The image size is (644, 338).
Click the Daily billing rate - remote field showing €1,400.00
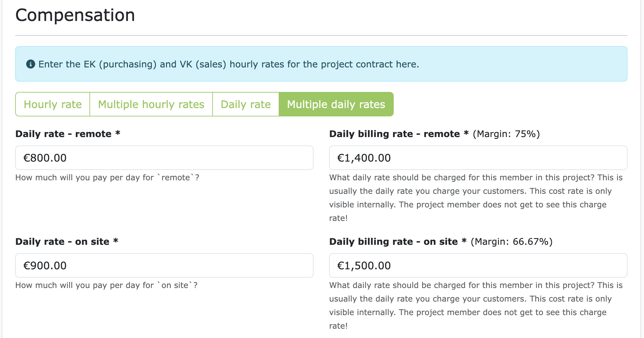(477, 158)
